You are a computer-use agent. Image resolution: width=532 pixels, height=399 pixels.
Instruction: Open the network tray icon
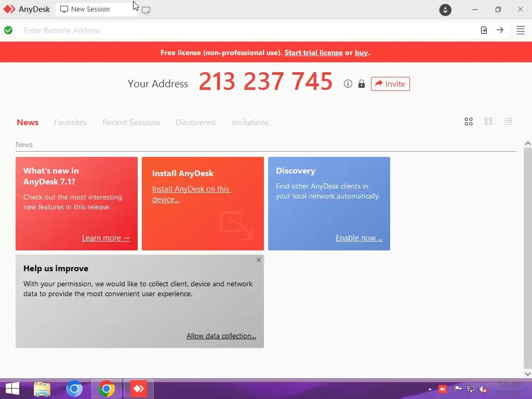(471, 389)
